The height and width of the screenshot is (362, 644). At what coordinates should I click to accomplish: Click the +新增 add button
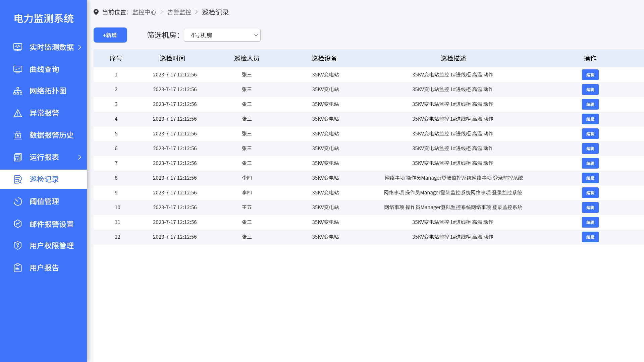pos(110,35)
